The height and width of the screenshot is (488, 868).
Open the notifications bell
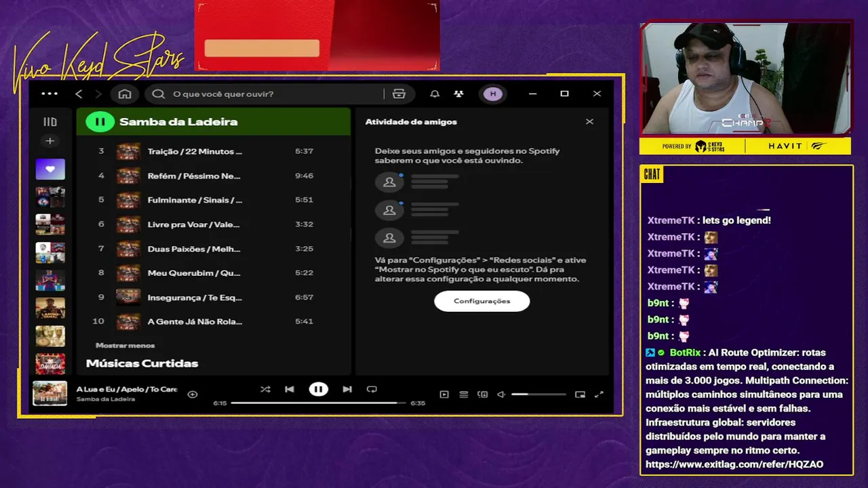tap(435, 94)
